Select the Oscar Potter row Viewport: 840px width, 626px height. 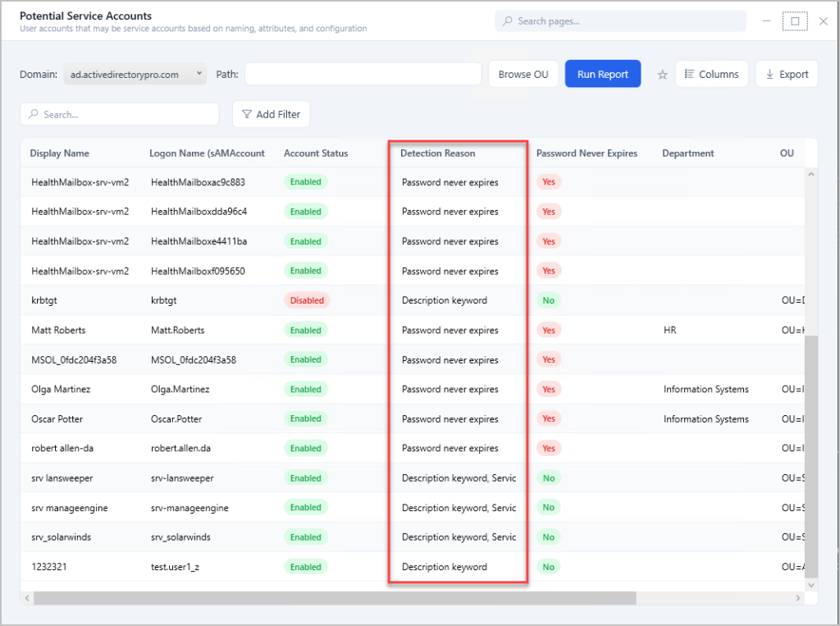[x=413, y=418]
